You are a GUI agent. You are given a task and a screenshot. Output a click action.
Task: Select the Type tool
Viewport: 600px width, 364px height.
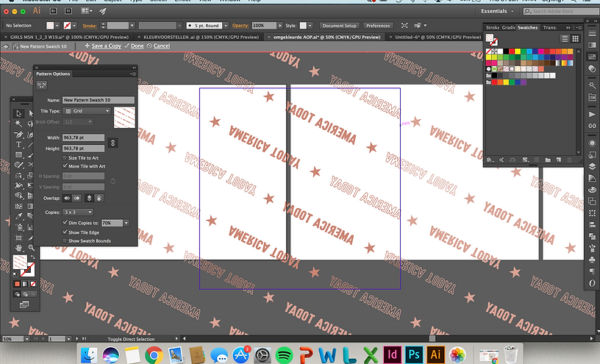pos(18,145)
